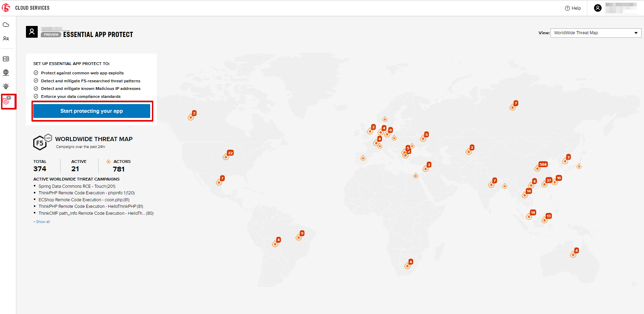The image size is (644, 314).
Task: Click the F5 logo in the header
Action: pyautogui.click(x=6, y=8)
